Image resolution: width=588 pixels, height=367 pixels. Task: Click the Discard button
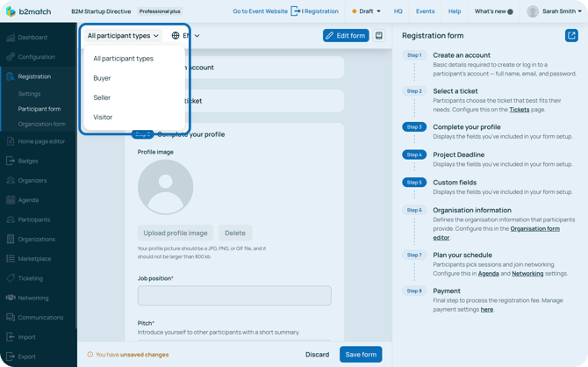pyautogui.click(x=317, y=355)
